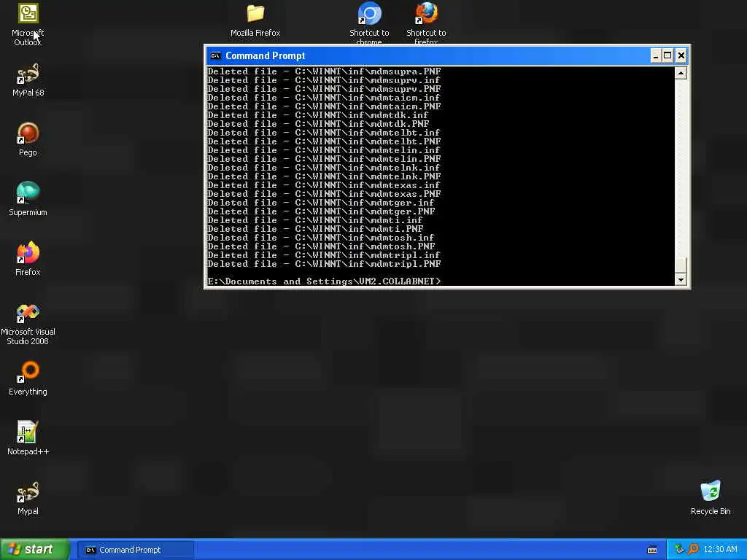Click the line ending with mdmtdk.inf
Screen dimensions: 747x560
coord(318,115)
